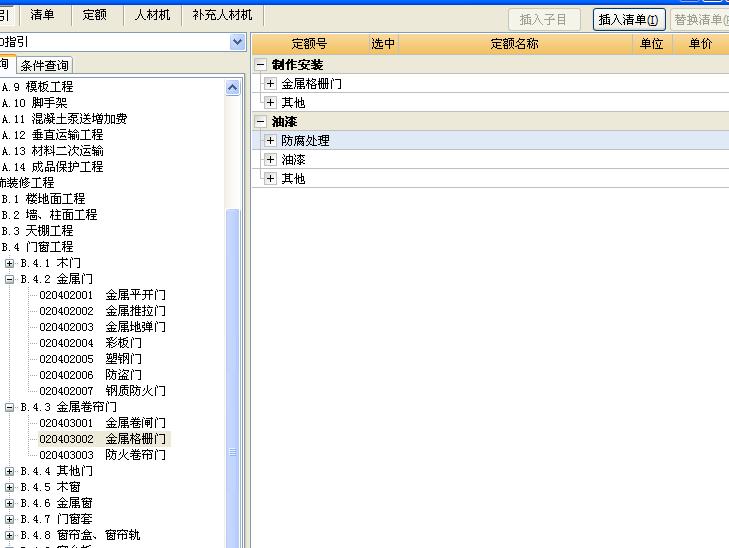Select A.11 混凝土泵送增加费

pyautogui.click(x=64, y=119)
